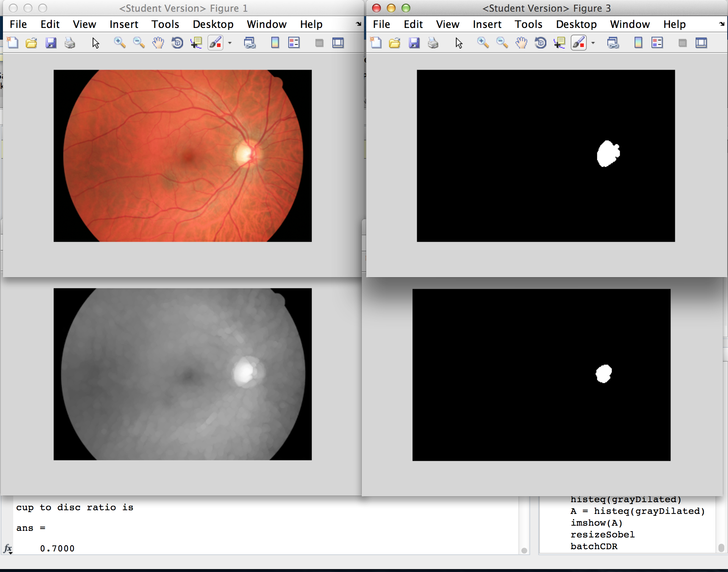Toggle Edit Plot arrow in Figure 1
Viewport: 728px width, 572px height.
click(96, 43)
